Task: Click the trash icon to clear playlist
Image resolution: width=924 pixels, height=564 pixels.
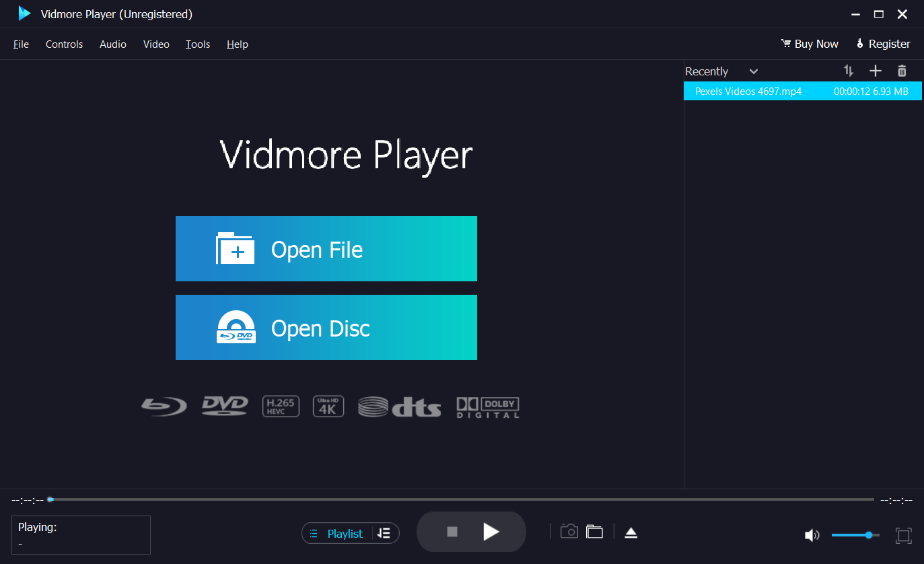Action: point(902,71)
